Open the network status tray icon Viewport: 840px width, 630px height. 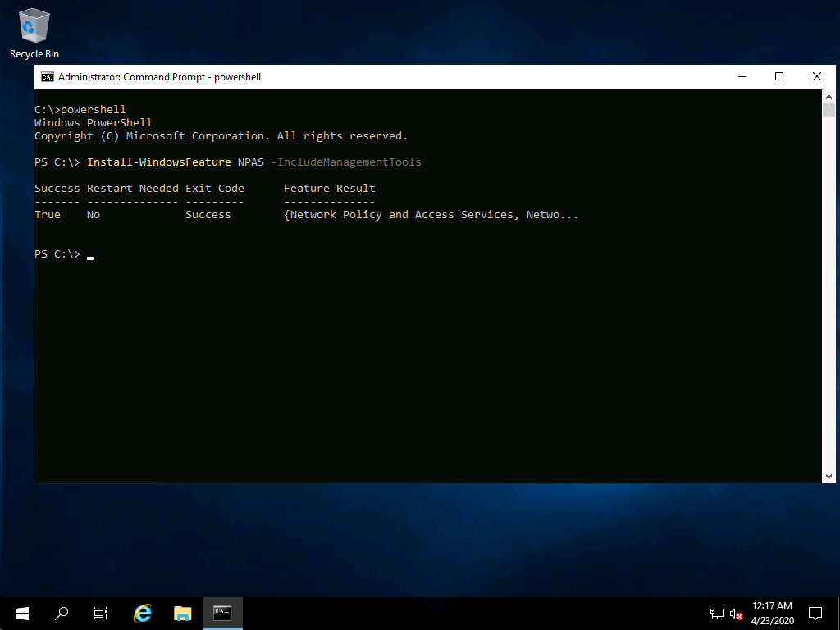716,614
